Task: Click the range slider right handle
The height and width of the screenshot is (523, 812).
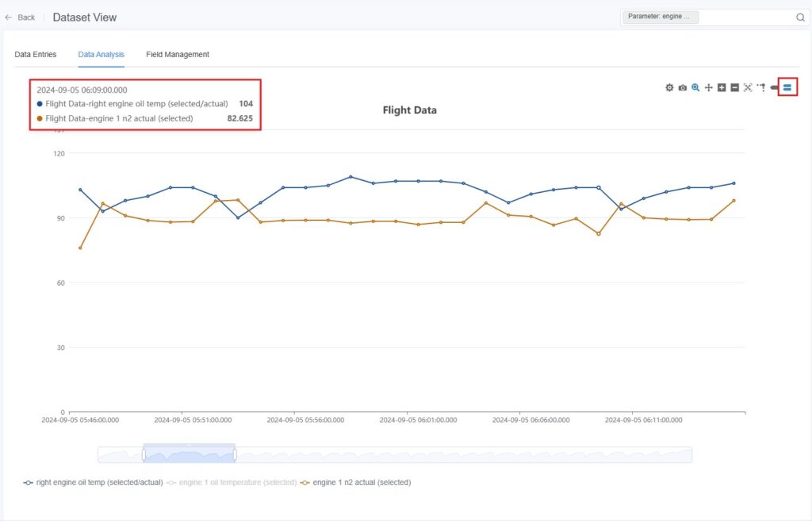Action: [x=235, y=455]
